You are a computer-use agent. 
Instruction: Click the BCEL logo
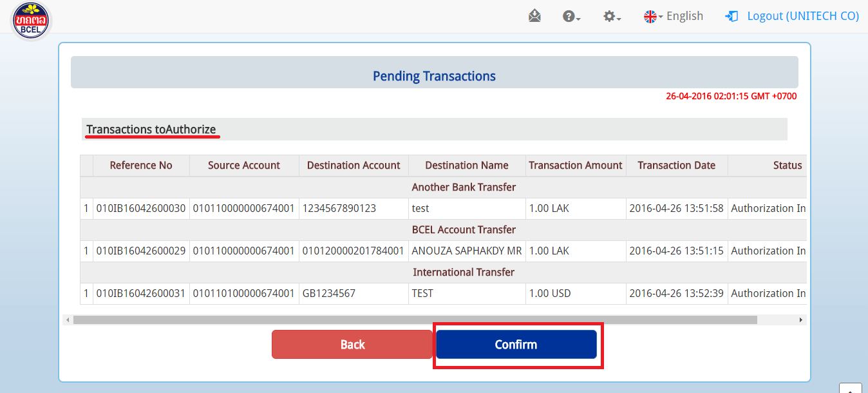(30, 19)
